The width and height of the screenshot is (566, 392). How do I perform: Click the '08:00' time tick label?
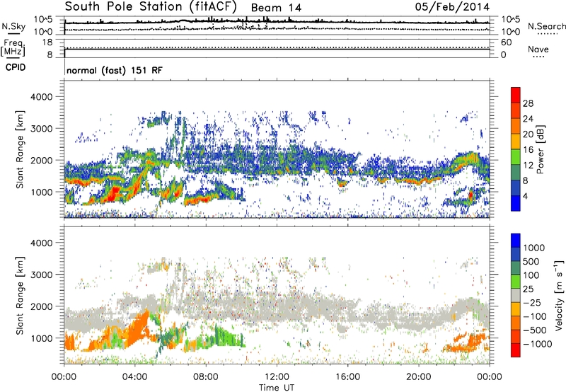(x=206, y=377)
